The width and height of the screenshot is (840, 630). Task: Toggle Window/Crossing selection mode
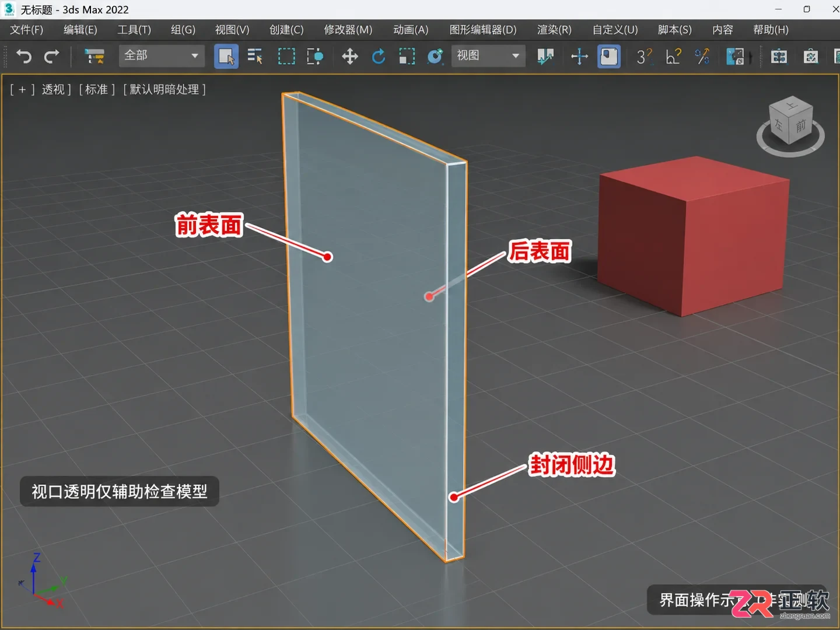(315, 56)
